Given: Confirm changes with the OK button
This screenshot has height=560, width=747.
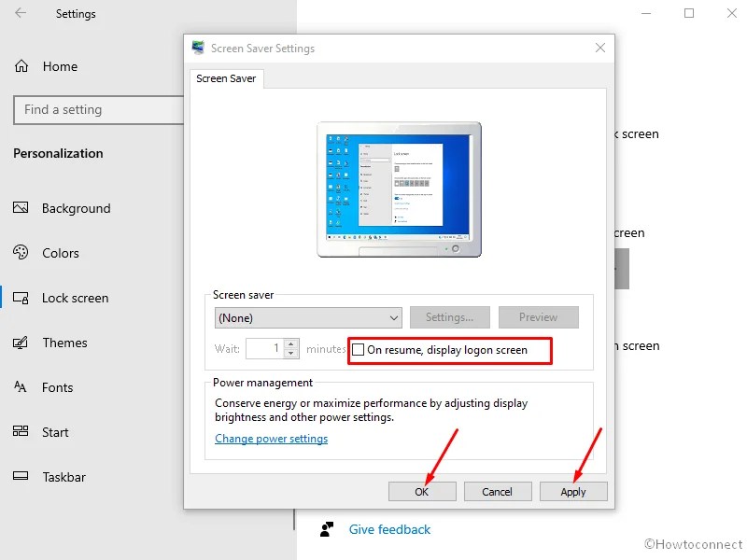Looking at the screenshot, I should (x=422, y=491).
